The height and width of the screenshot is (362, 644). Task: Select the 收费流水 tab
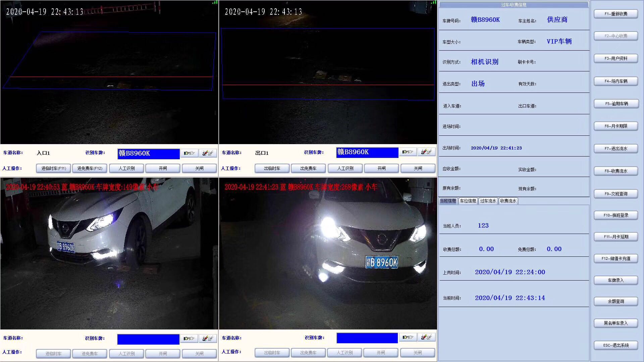click(x=508, y=201)
